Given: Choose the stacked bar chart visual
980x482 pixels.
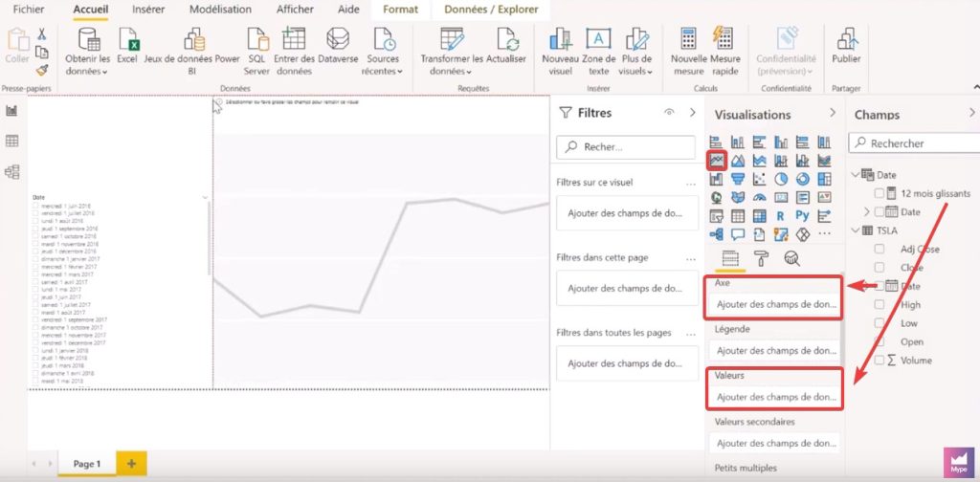Looking at the screenshot, I should [x=716, y=142].
